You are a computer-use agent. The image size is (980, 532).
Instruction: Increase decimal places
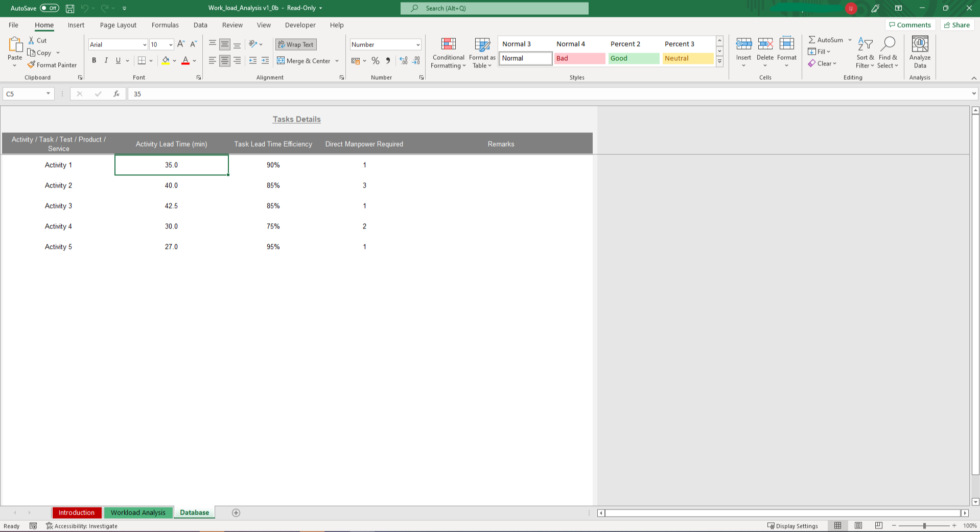click(x=404, y=60)
